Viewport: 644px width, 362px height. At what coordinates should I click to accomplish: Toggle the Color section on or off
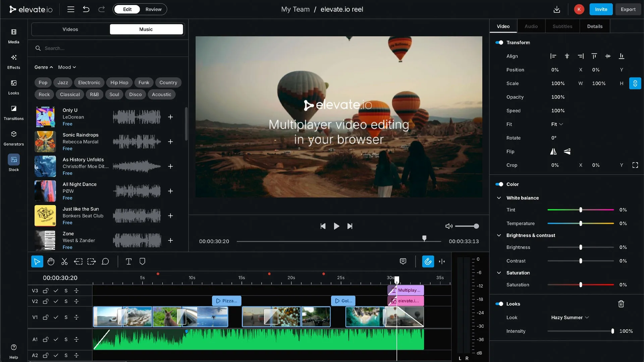click(499, 184)
